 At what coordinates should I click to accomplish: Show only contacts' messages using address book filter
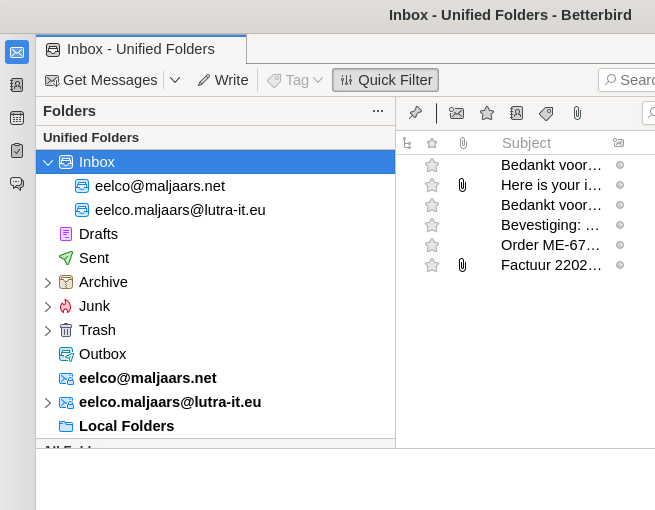516,113
